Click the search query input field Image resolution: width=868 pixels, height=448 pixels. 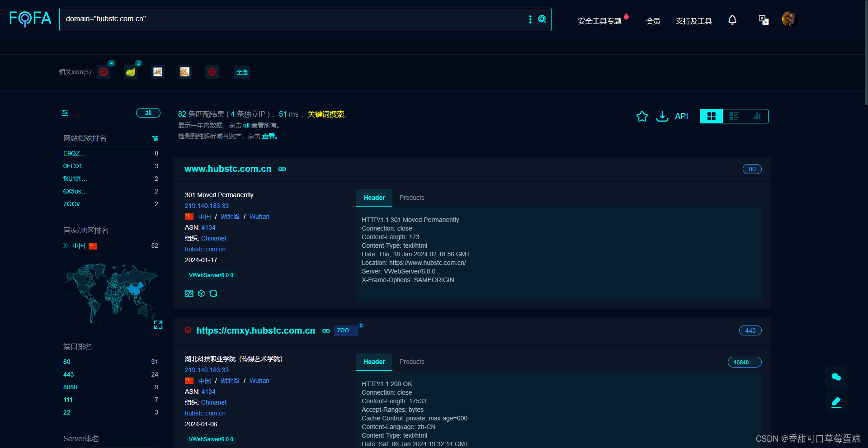point(294,19)
